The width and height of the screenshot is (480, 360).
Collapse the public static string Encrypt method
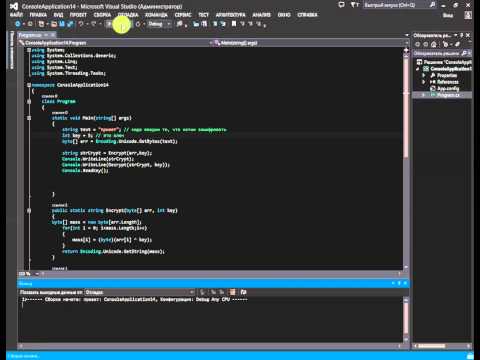pyautogui.click(x=29, y=211)
